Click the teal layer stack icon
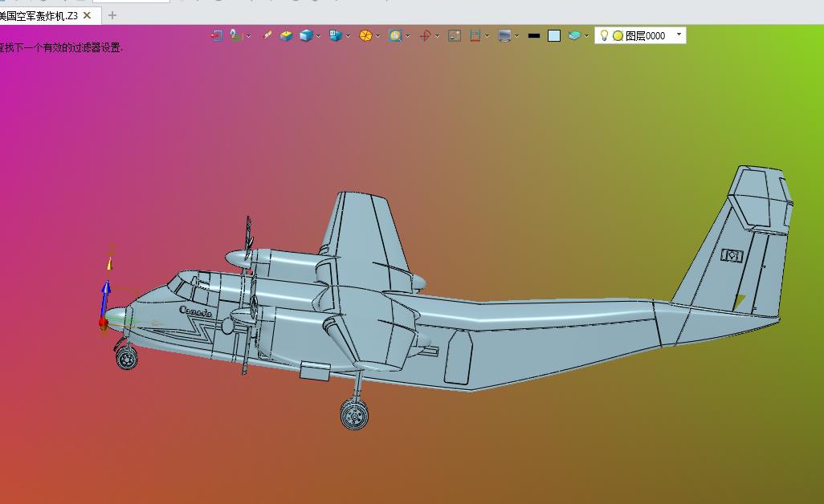824x504 pixels. coord(574,35)
